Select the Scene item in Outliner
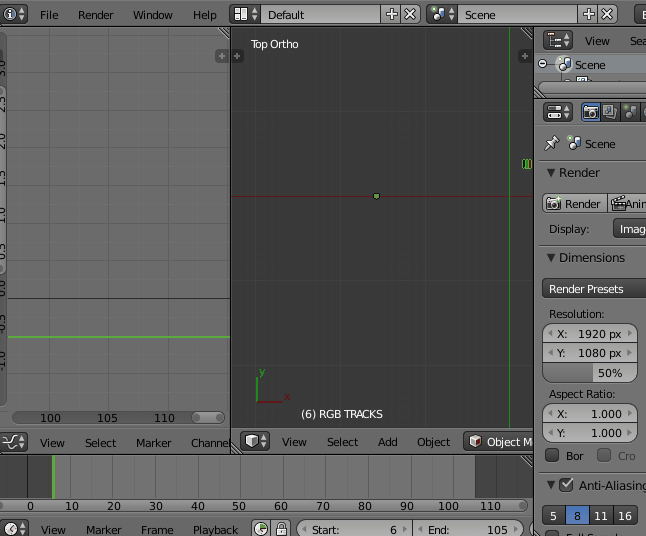 [x=590, y=65]
